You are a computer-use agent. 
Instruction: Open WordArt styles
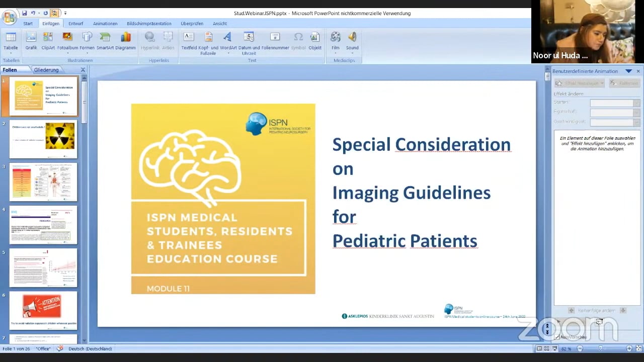tap(228, 42)
